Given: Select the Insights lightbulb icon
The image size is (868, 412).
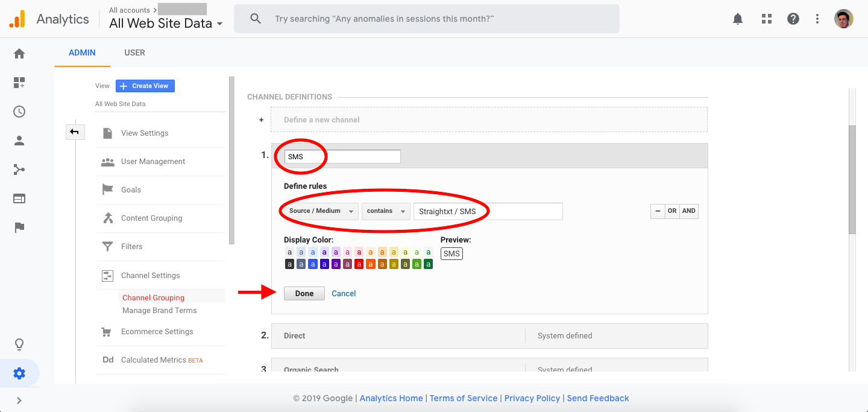Looking at the screenshot, I should (19, 344).
